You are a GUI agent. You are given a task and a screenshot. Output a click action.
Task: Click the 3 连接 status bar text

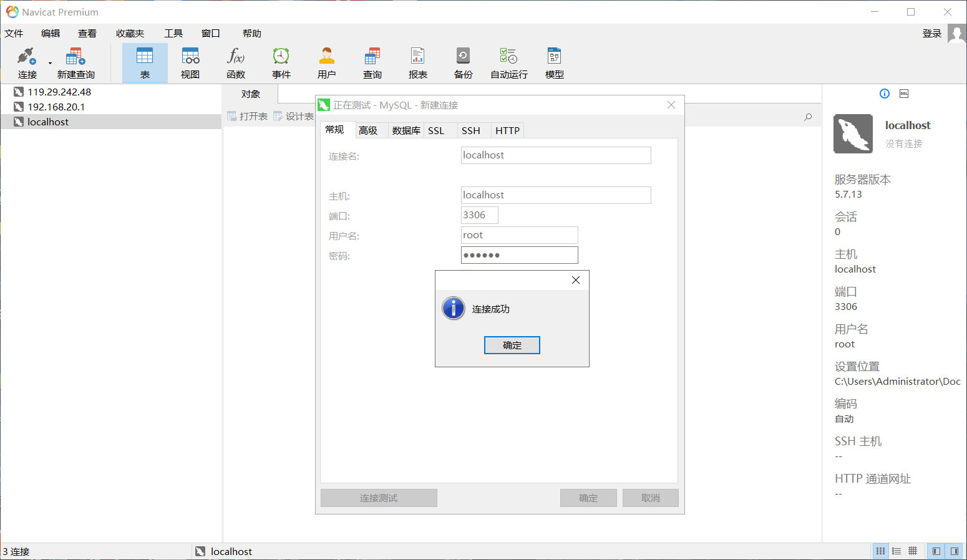coord(16,551)
